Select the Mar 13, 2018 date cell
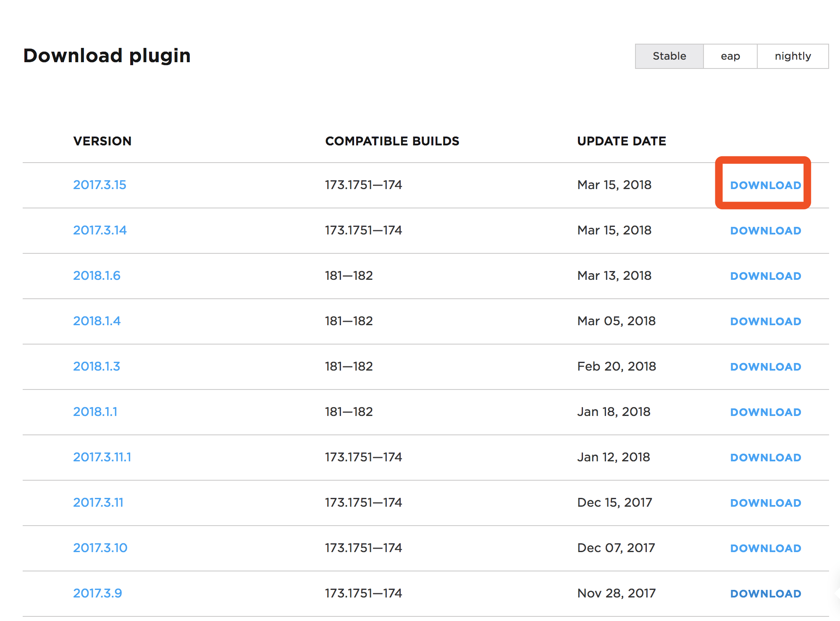840x621 pixels. (x=614, y=276)
